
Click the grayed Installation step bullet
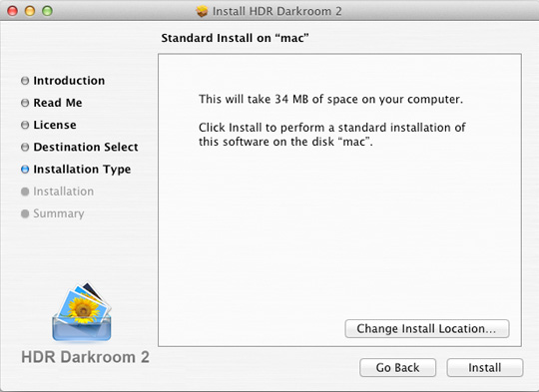click(25, 192)
